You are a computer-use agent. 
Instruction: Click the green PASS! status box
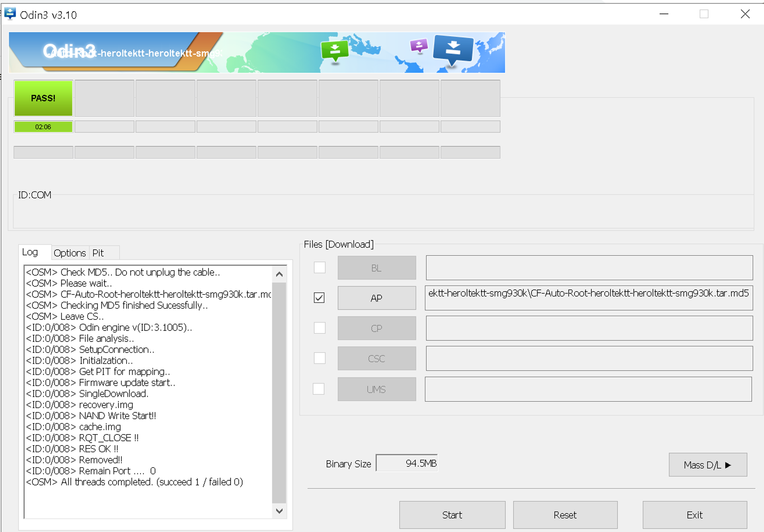[43, 98]
